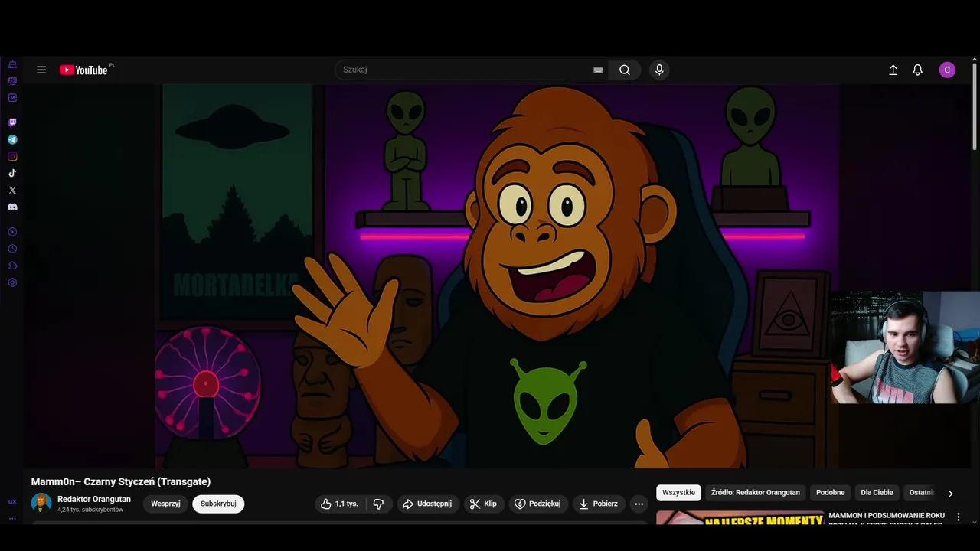The image size is (980, 551).
Task: Click the video title Mamm0n– Czarny Styczeń
Action: point(121,481)
